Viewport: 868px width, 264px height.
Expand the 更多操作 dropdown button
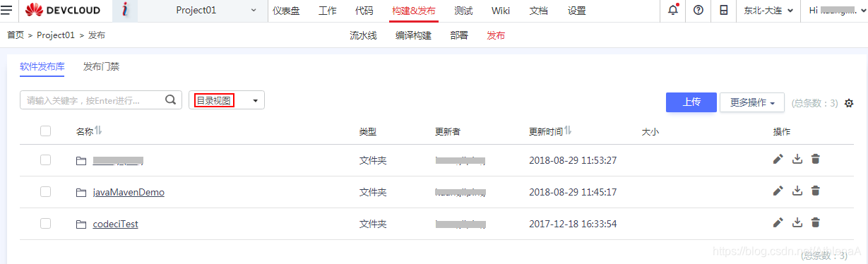(752, 102)
